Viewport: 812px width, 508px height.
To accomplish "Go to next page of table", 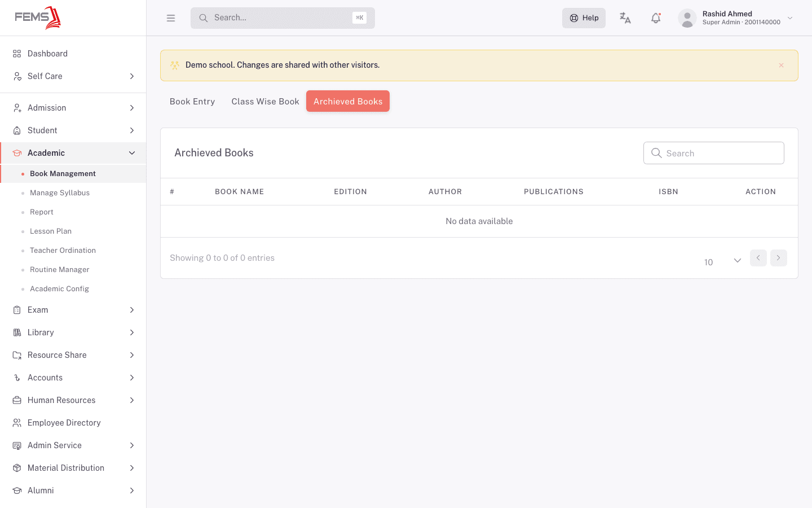I will pos(779,258).
